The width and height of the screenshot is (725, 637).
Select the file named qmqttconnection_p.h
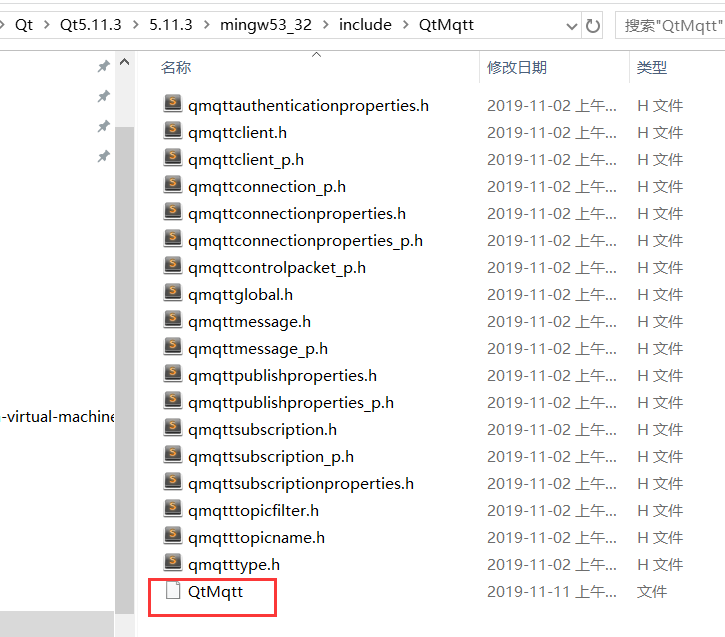(267, 187)
